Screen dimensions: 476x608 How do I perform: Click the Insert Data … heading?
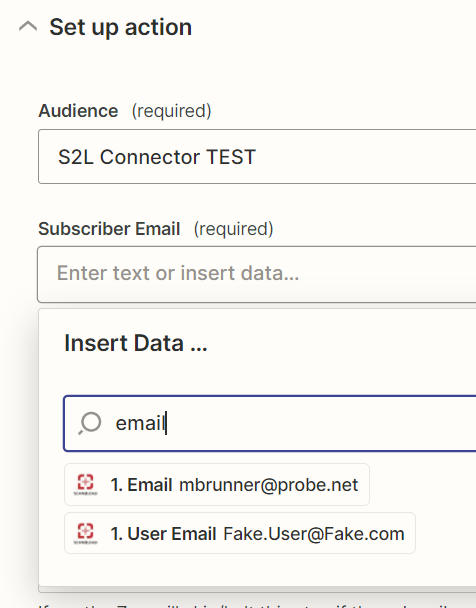pos(136,343)
